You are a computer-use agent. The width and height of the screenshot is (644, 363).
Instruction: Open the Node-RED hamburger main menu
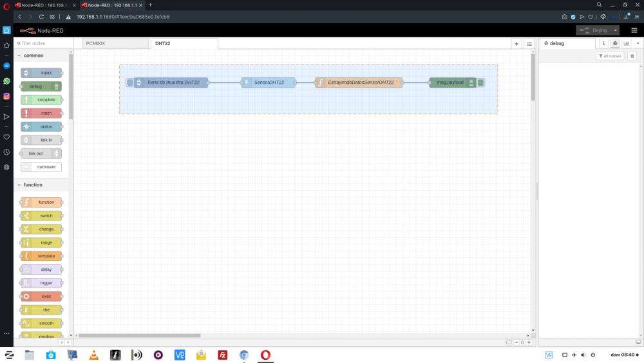[x=634, y=30]
